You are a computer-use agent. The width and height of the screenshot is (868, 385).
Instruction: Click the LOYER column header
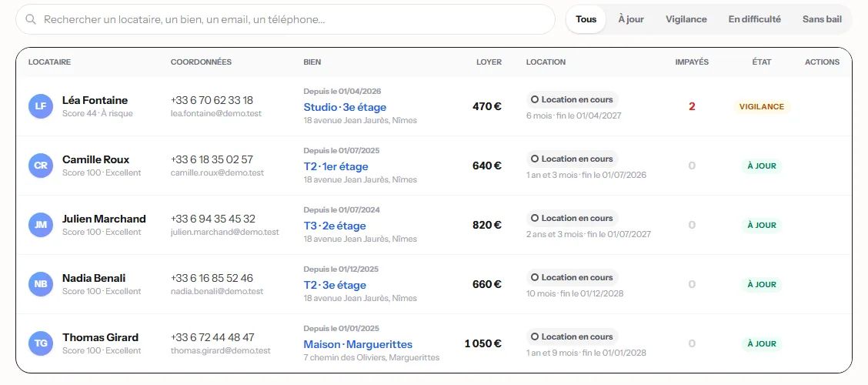(489, 62)
